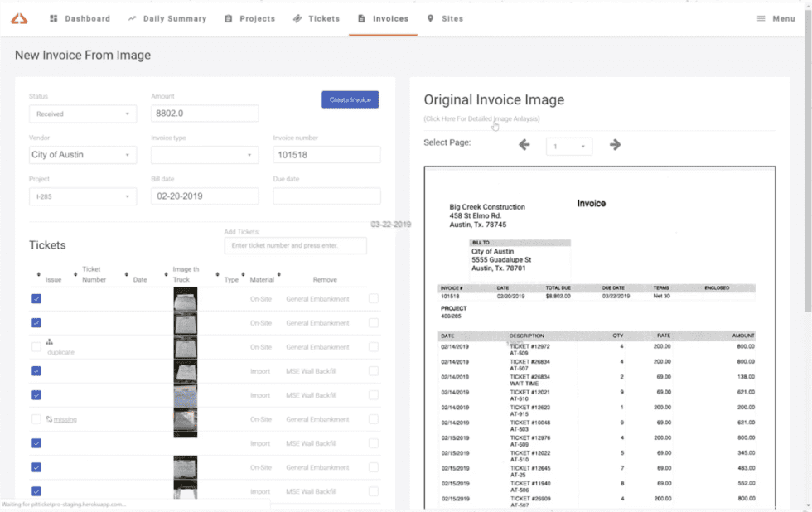Click the first truck image thumbnail

(184, 298)
